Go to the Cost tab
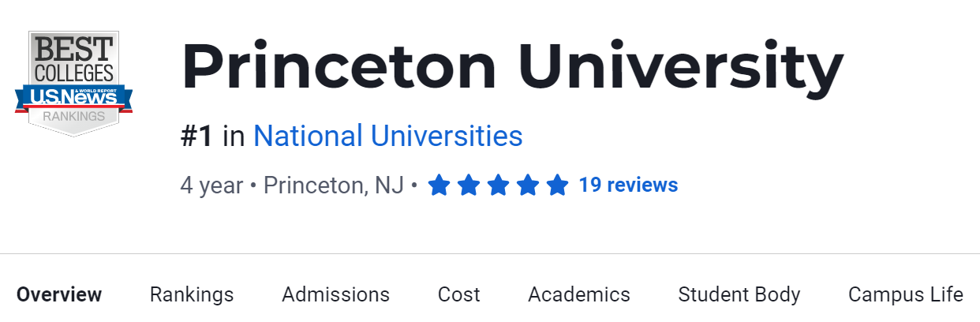This screenshot has width=980, height=322. (458, 294)
